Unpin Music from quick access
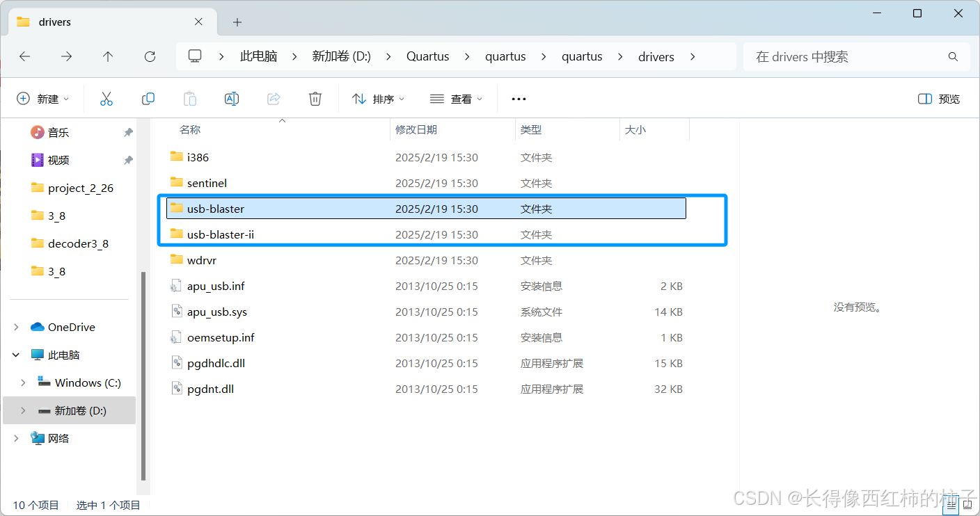 [128, 132]
